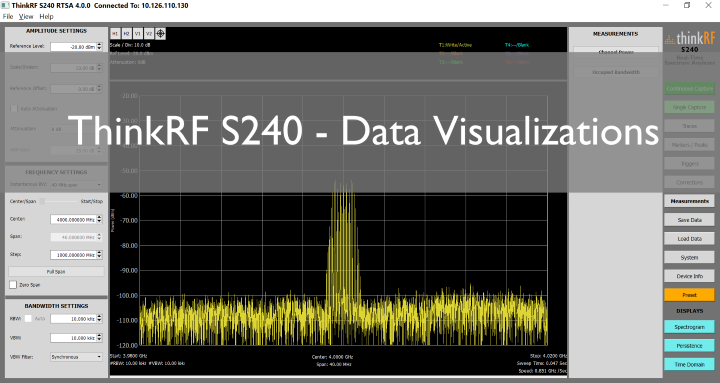Screen dimensions: 720x383
Task: Open the Spectrogram display
Action: click(689, 327)
